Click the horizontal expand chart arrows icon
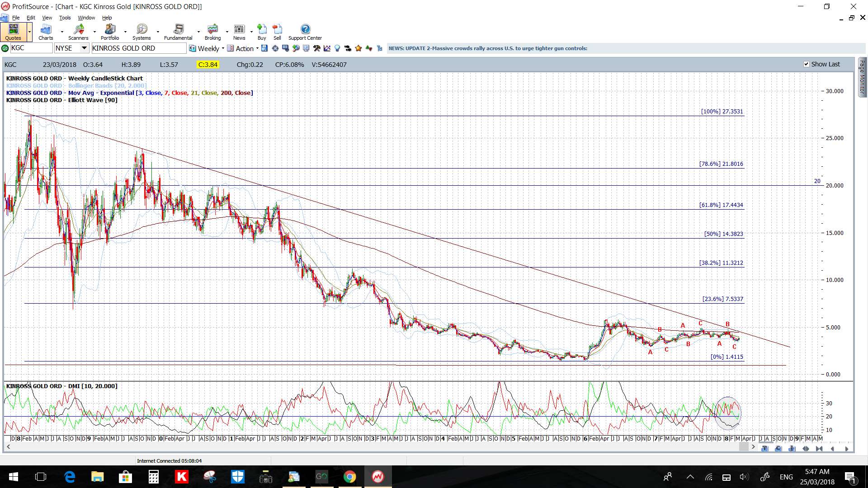Viewport: 868px width, 488px height. tap(806, 449)
